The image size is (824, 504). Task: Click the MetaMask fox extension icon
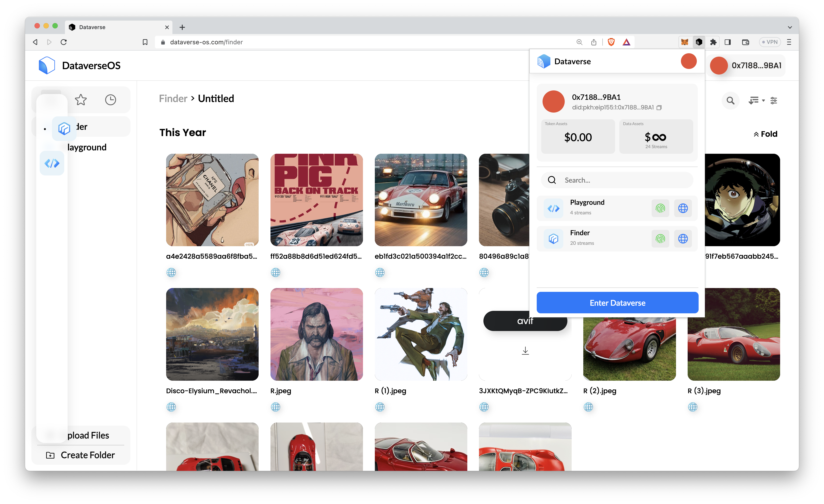click(x=685, y=42)
